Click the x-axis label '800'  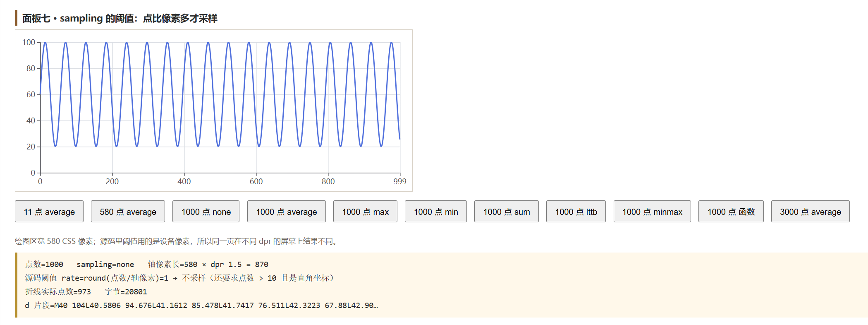pos(328,181)
